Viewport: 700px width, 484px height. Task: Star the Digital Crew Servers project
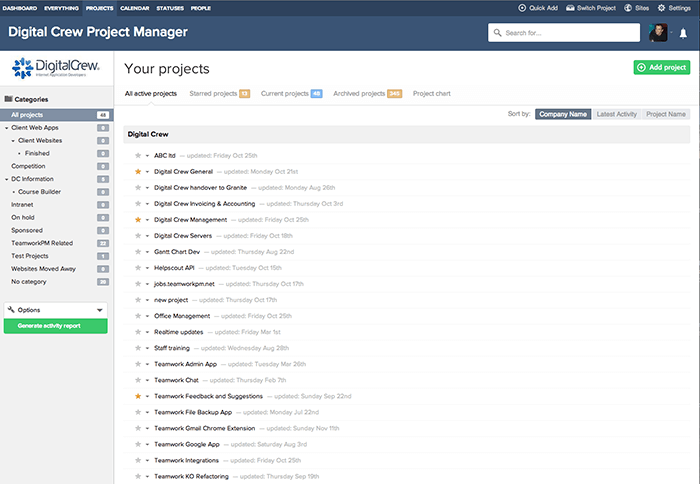(x=138, y=236)
